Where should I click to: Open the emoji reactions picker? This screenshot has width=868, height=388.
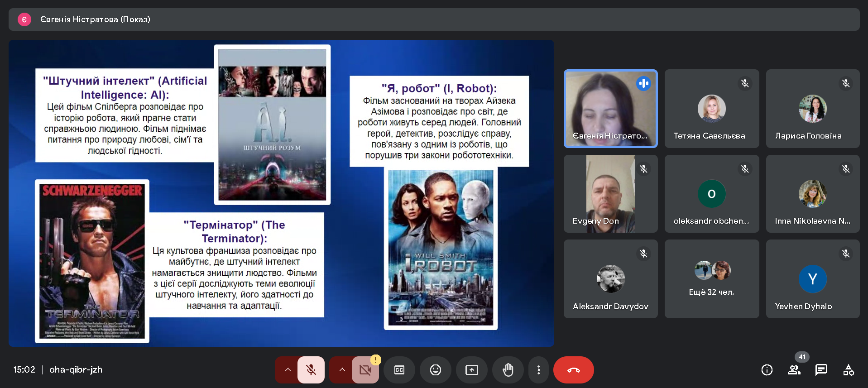pos(436,370)
